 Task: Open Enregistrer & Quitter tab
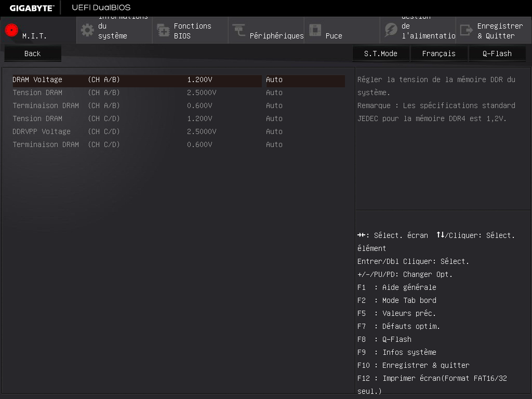click(494, 30)
